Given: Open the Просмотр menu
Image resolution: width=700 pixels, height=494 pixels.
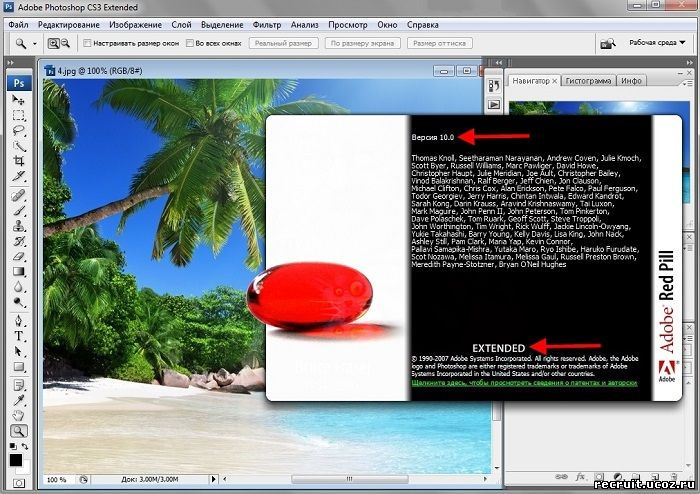Looking at the screenshot, I should click(348, 25).
